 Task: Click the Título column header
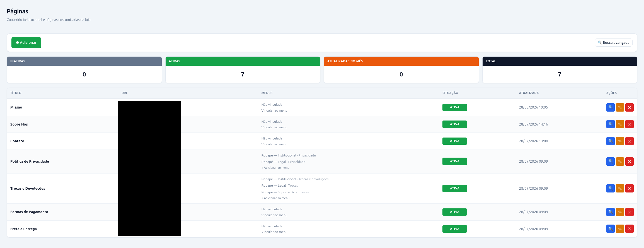tap(16, 93)
